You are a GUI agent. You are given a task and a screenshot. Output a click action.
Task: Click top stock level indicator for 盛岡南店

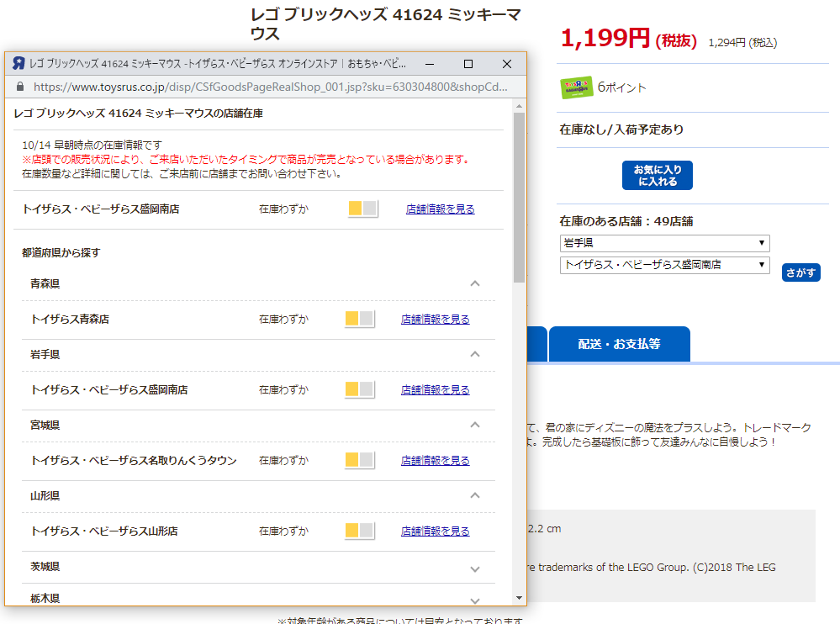362,209
